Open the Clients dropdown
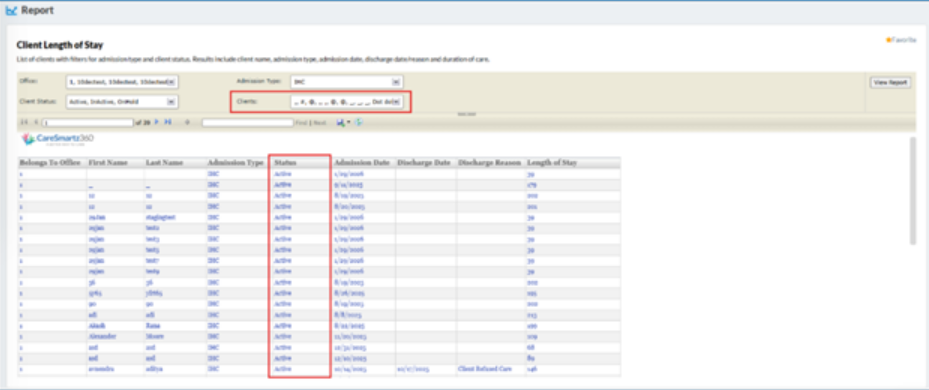Viewport: 929px width, 390px height. click(x=396, y=101)
